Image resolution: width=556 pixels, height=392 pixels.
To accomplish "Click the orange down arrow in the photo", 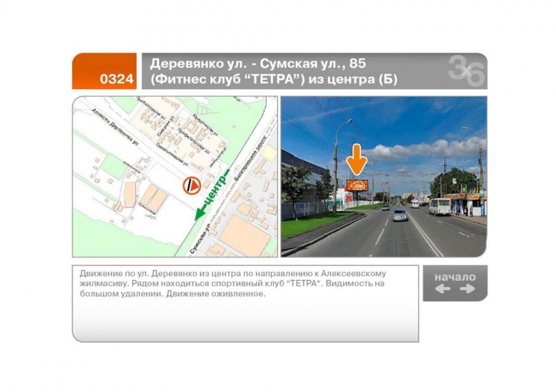I will 357,160.
